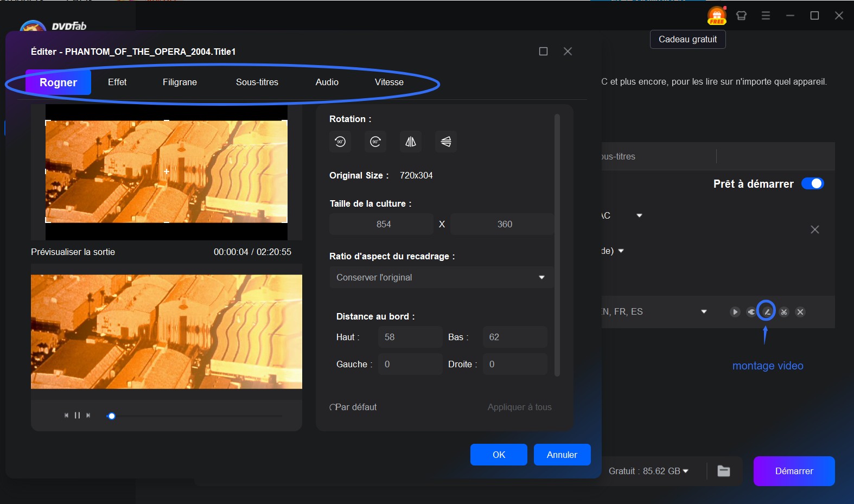Click the timecode 00:00:04 / 02:20:55
The image size is (854, 504).
252,252
